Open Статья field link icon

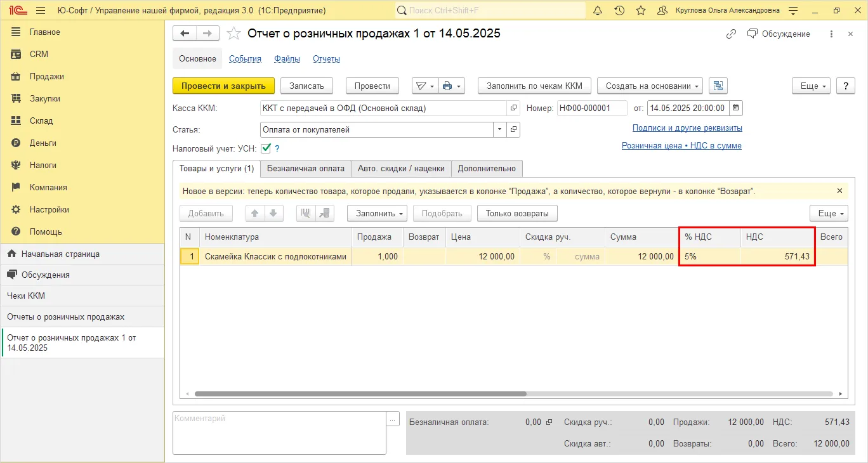pyautogui.click(x=513, y=129)
